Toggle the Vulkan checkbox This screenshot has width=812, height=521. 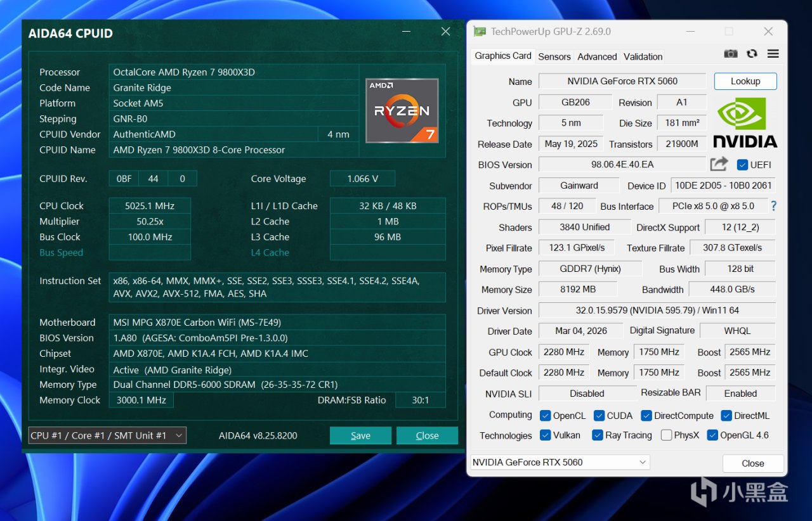[x=545, y=435]
